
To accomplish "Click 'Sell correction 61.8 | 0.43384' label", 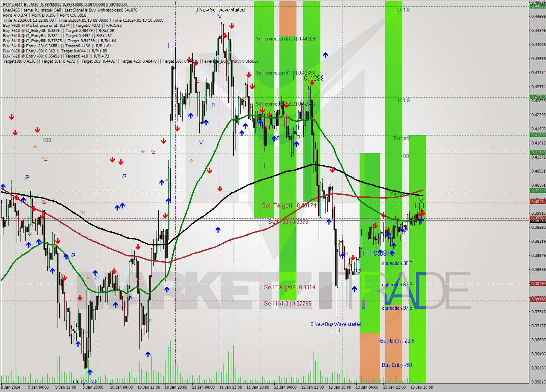I will point(285,73).
